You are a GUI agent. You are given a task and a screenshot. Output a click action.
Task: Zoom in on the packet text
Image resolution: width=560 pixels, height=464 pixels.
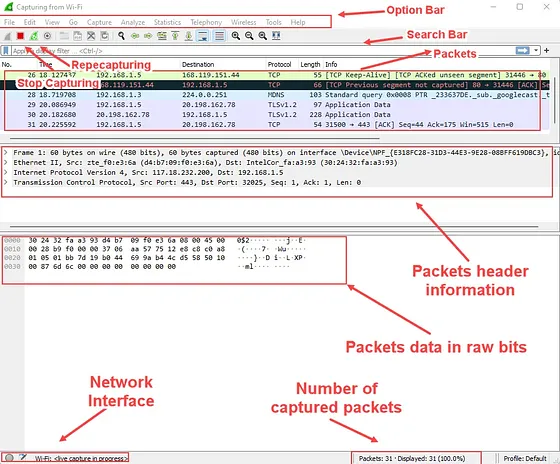[235, 36]
